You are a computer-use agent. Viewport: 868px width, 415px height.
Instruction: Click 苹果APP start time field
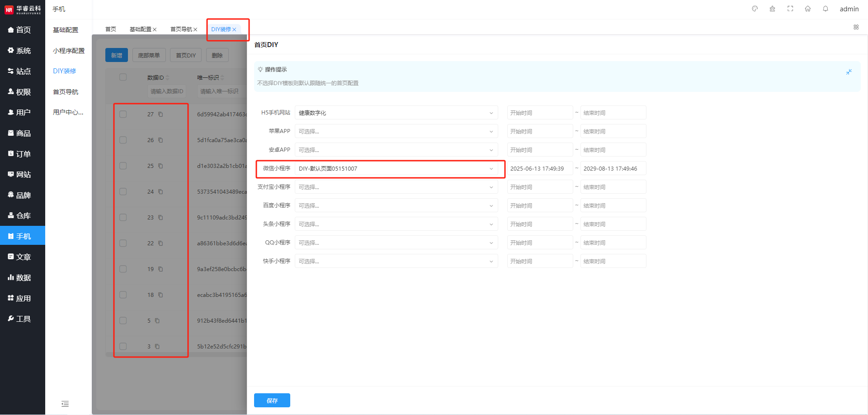(x=540, y=132)
